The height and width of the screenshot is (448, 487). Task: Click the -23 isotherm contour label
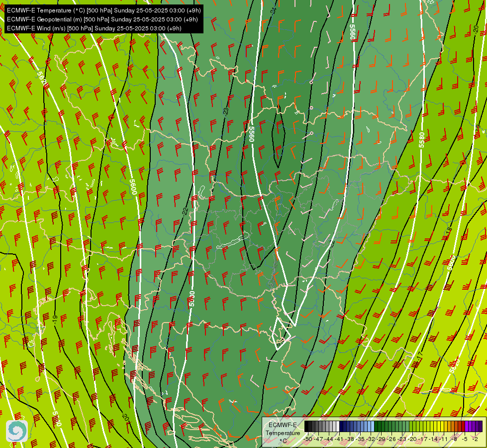pyautogui.click(x=226, y=111)
